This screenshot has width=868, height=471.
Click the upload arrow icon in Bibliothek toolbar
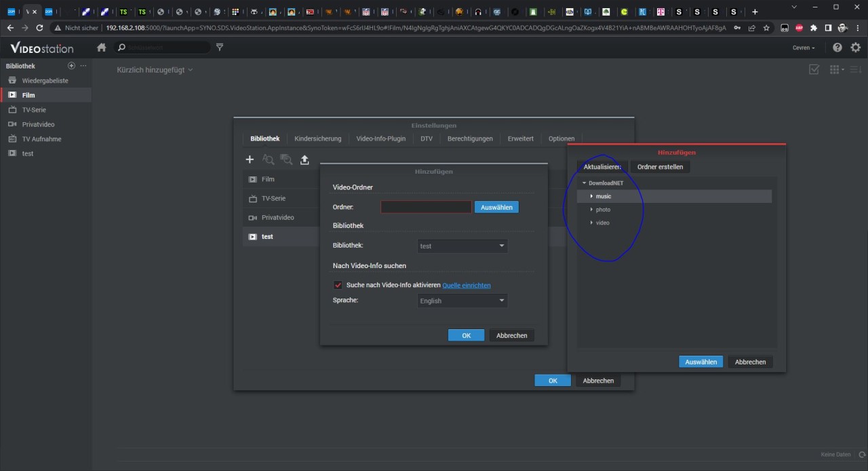(304, 159)
